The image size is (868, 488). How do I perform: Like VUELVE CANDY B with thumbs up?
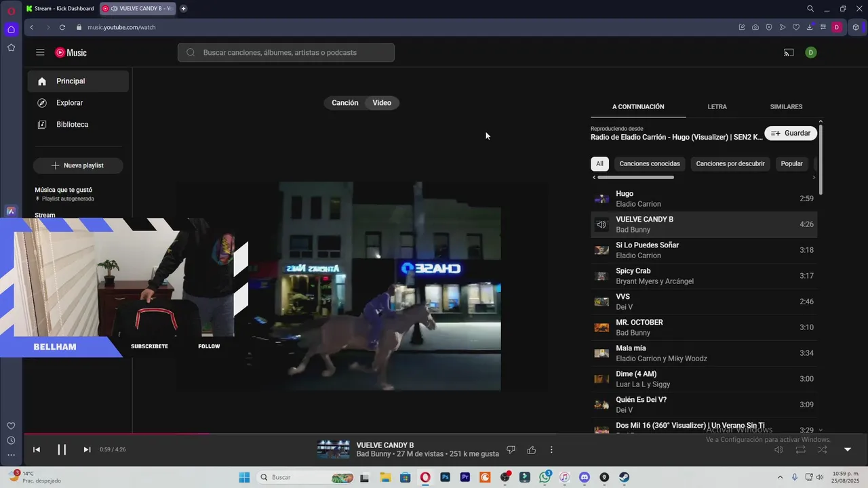[x=532, y=449]
